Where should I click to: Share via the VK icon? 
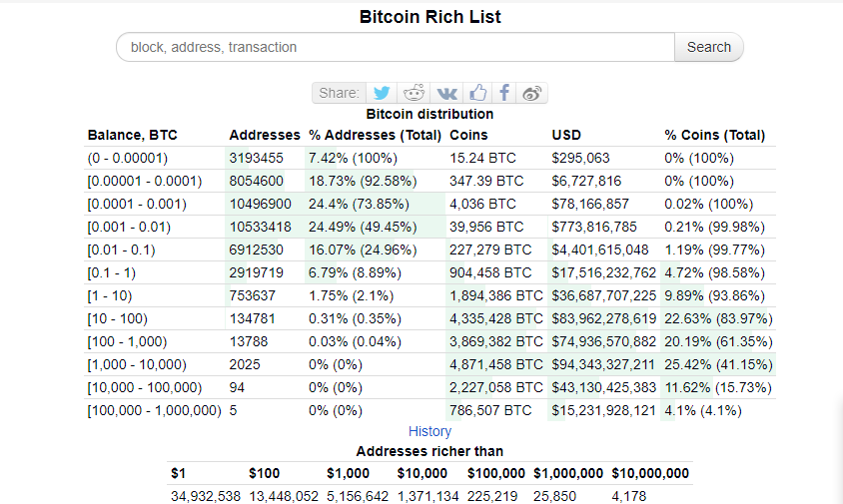[x=446, y=93]
